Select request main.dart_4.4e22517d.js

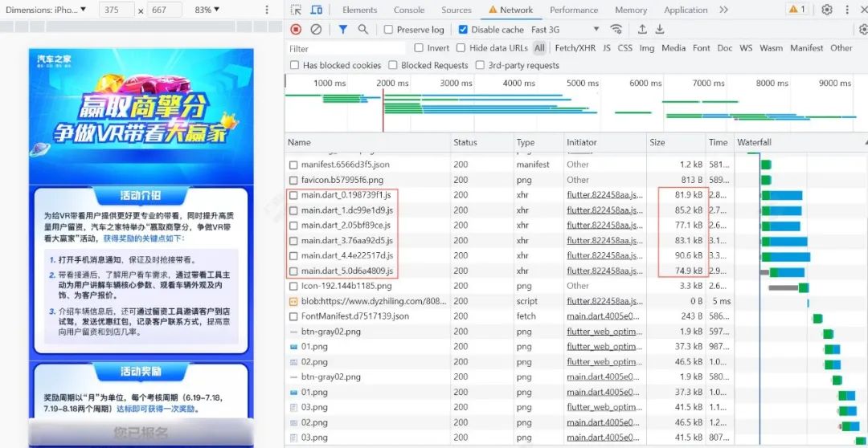click(x=347, y=255)
